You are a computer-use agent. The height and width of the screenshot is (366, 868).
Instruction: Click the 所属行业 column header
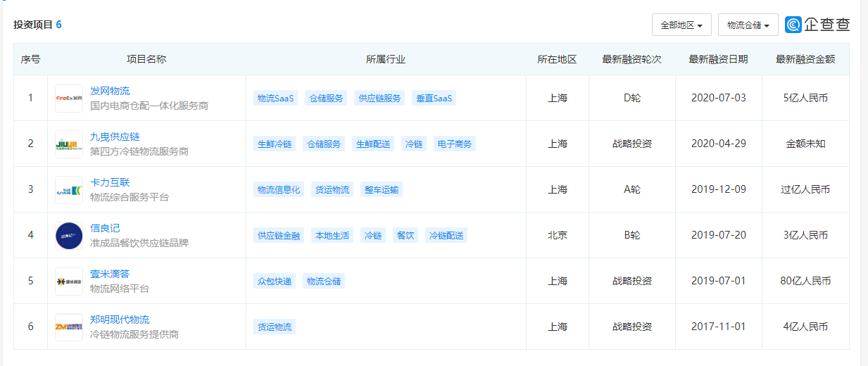pos(386,60)
